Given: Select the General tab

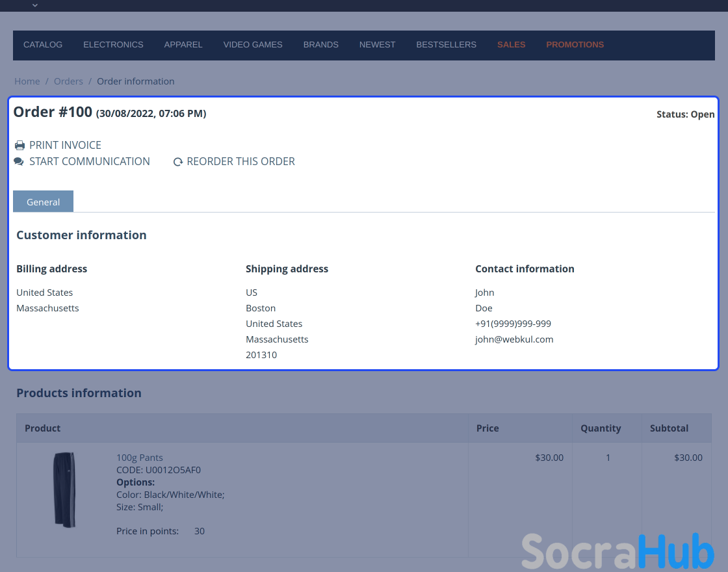Looking at the screenshot, I should click(x=43, y=202).
